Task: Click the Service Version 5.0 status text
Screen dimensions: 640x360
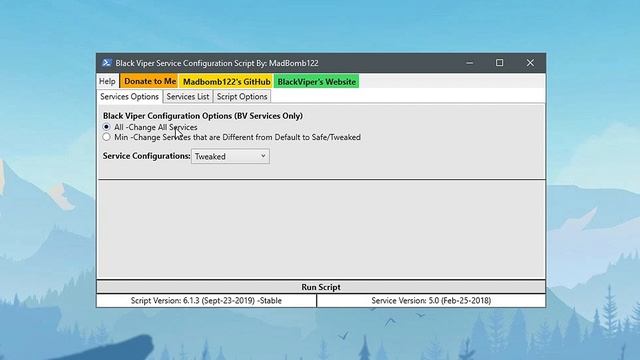Action: coord(431,301)
